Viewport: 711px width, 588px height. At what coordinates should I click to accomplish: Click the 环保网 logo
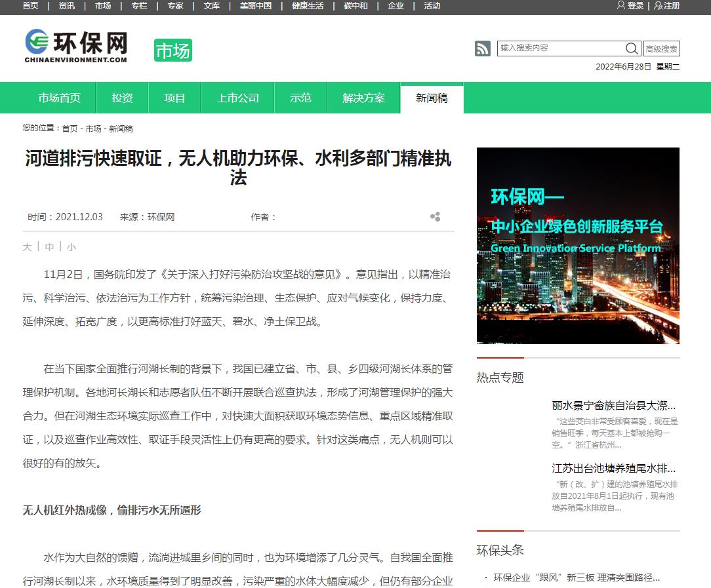76,46
